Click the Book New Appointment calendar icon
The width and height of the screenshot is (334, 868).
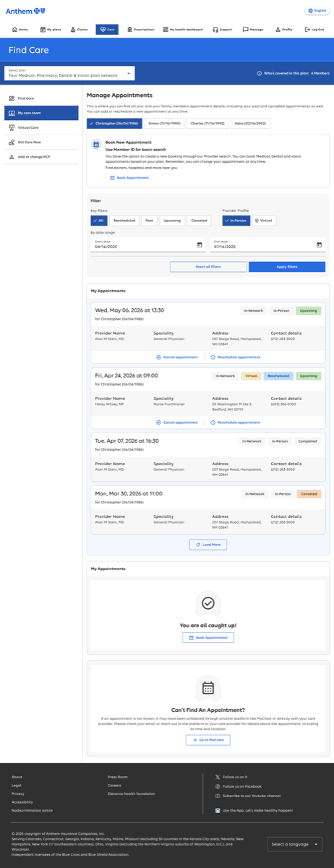tap(95, 145)
